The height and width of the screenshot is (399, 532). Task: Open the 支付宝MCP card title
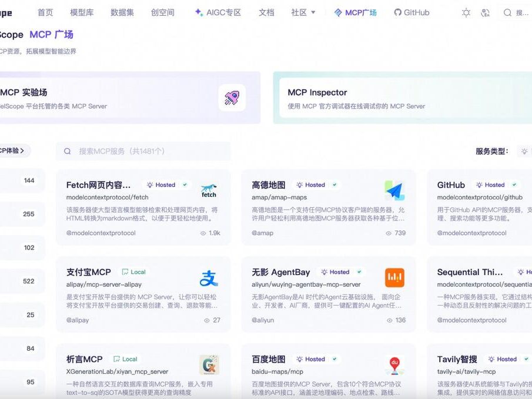[x=89, y=272]
